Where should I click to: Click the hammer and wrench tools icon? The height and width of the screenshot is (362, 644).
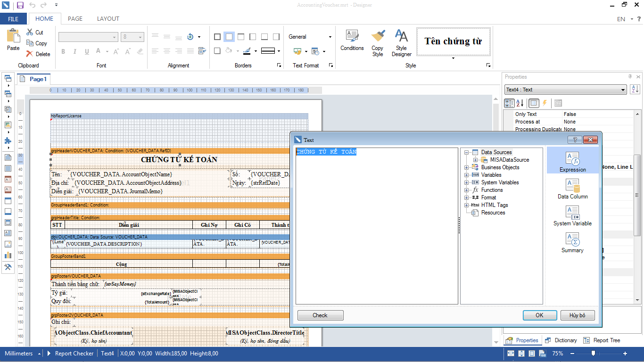(8, 267)
